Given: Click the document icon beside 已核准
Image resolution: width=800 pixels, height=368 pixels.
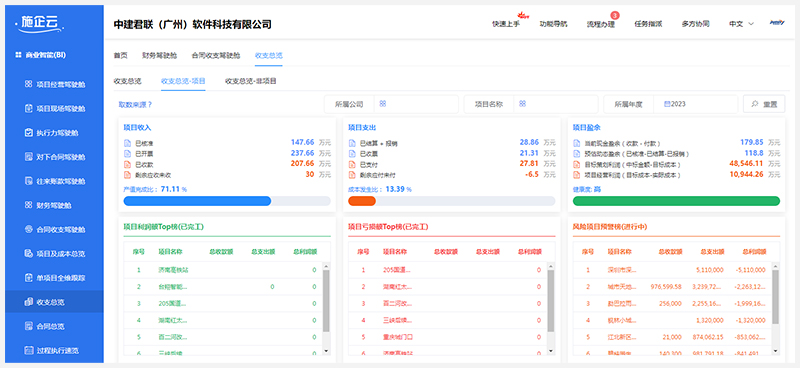Looking at the screenshot, I should (x=127, y=143).
